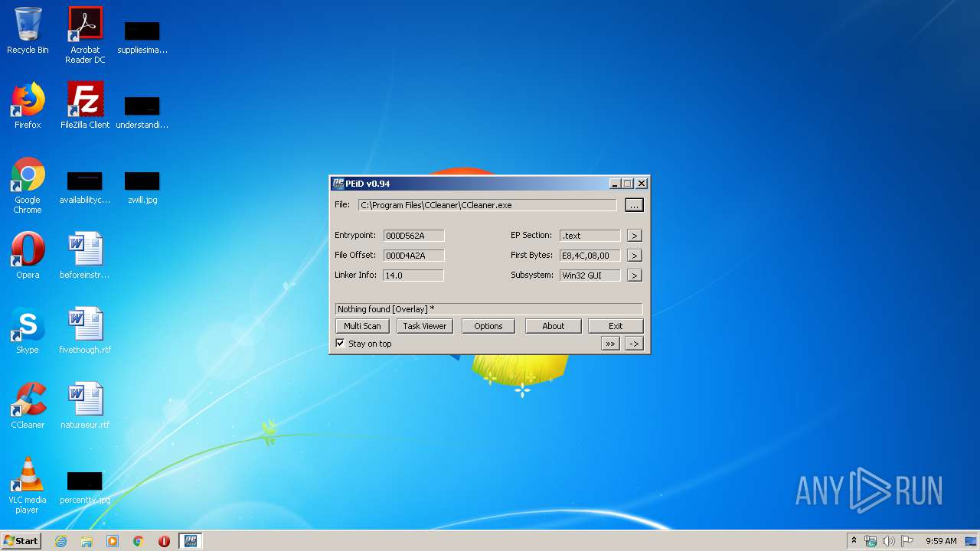Screen dimensions: 980x551
Task: Select the CCleaner desktop shortcut
Action: point(28,406)
